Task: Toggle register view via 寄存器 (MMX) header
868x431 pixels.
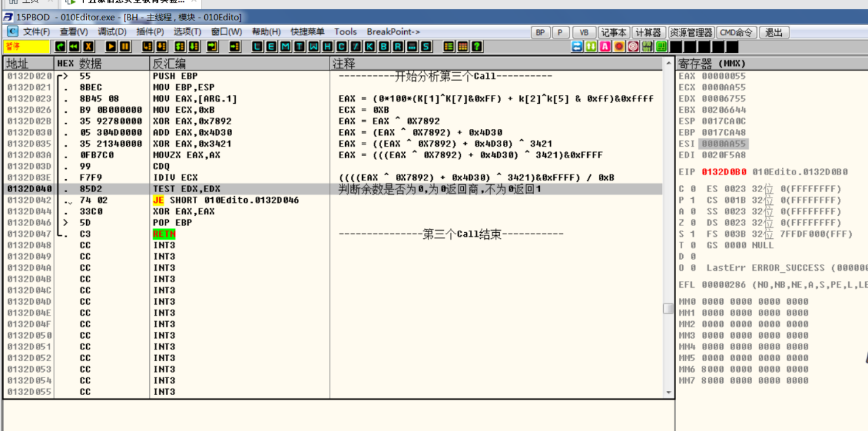Action: tap(712, 64)
